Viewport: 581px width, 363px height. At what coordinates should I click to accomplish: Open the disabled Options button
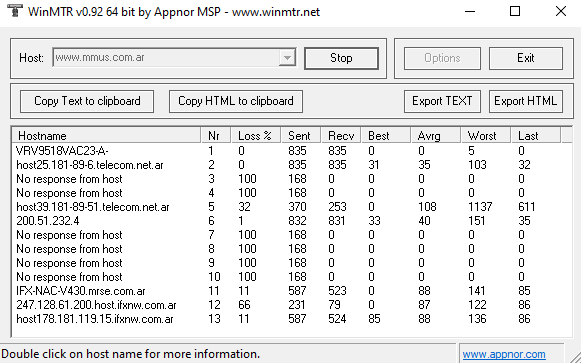pos(442,58)
